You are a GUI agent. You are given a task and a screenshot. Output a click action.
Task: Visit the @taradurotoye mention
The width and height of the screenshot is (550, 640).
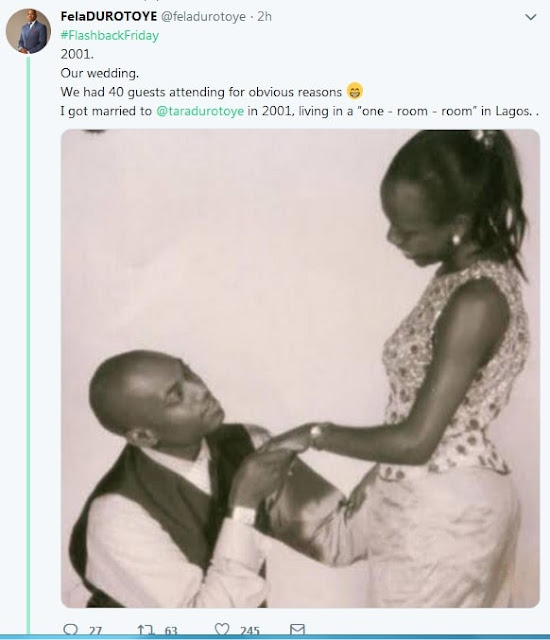pos(200,111)
